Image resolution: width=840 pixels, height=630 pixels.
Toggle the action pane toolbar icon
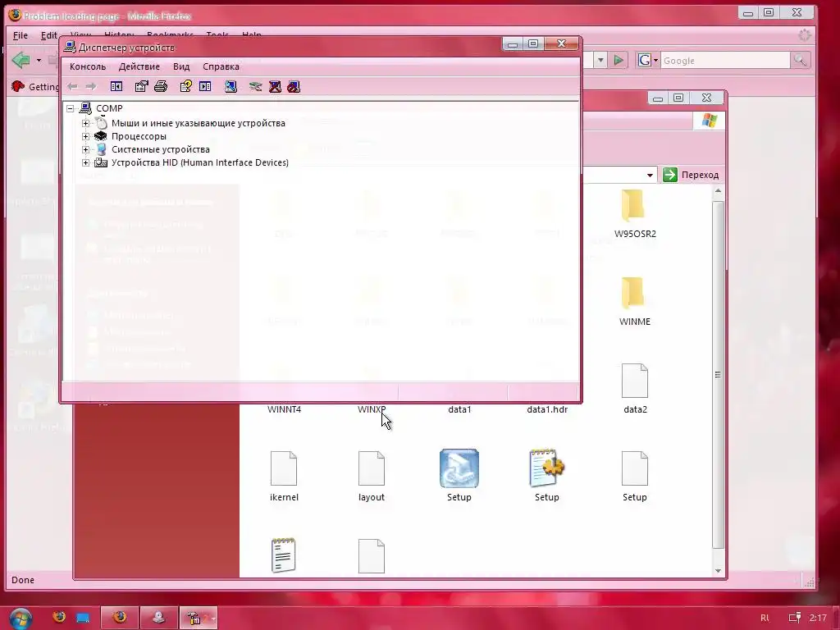point(205,86)
